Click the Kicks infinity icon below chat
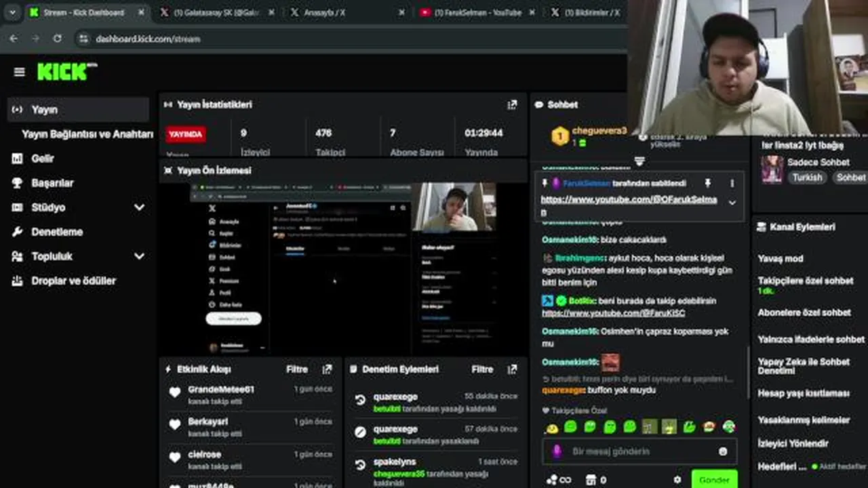Viewport: 868px width, 488px height. (559, 480)
